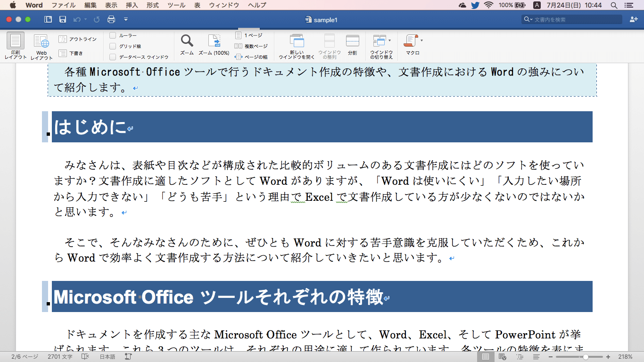Enable the グリッド線 checkbox
The image size is (644, 362).
(113, 46)
